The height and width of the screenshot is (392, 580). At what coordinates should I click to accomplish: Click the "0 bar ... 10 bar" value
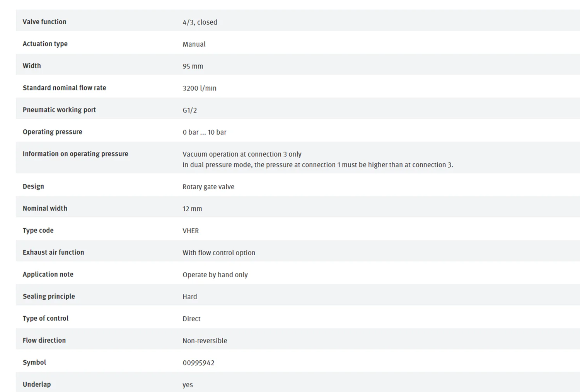[x=204, y=132]
